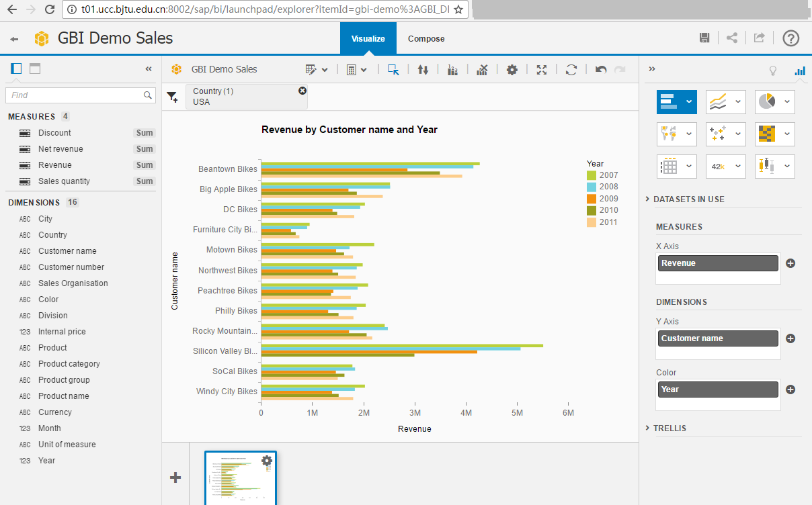Open help with the question mark icon

pos(791,38)
